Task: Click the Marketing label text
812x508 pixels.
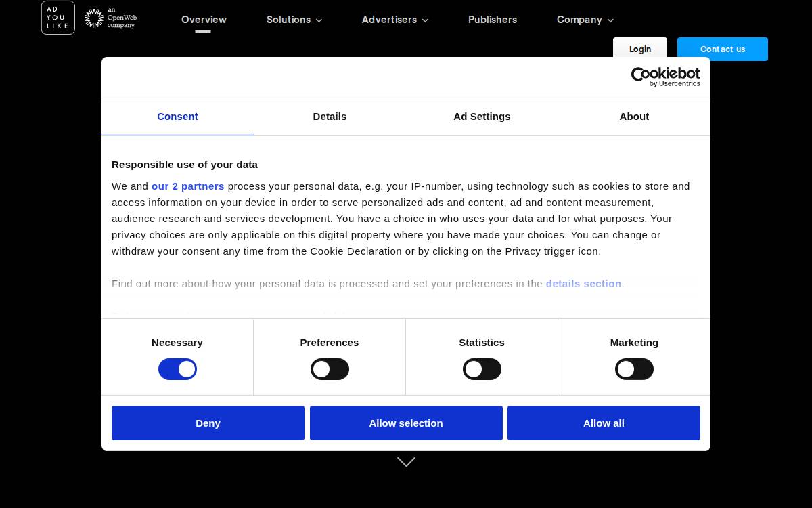Action: (x=634, y=343)
